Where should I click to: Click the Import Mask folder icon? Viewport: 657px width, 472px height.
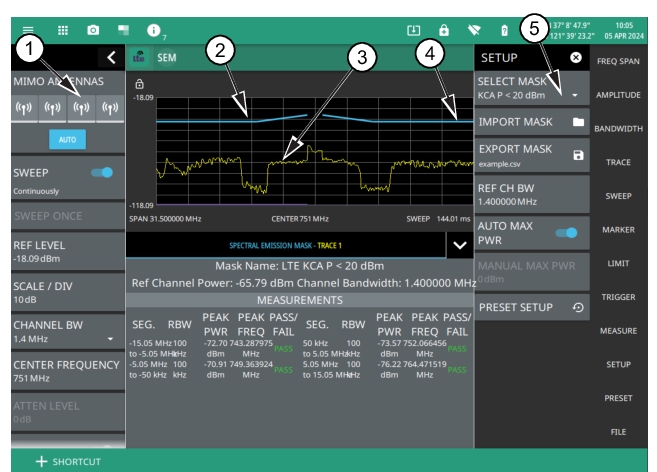[577, 122]
